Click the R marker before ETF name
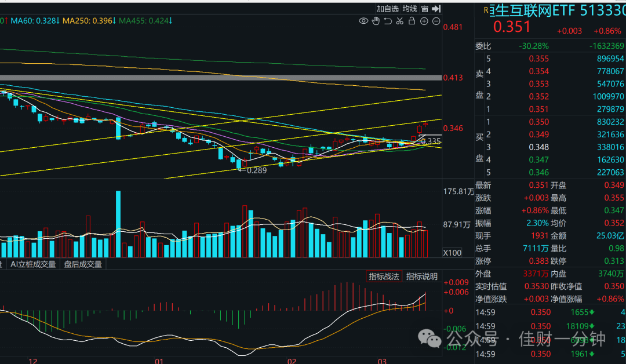Image resolution: width=626 pixels, height=364 pixels. coord(486,10)
